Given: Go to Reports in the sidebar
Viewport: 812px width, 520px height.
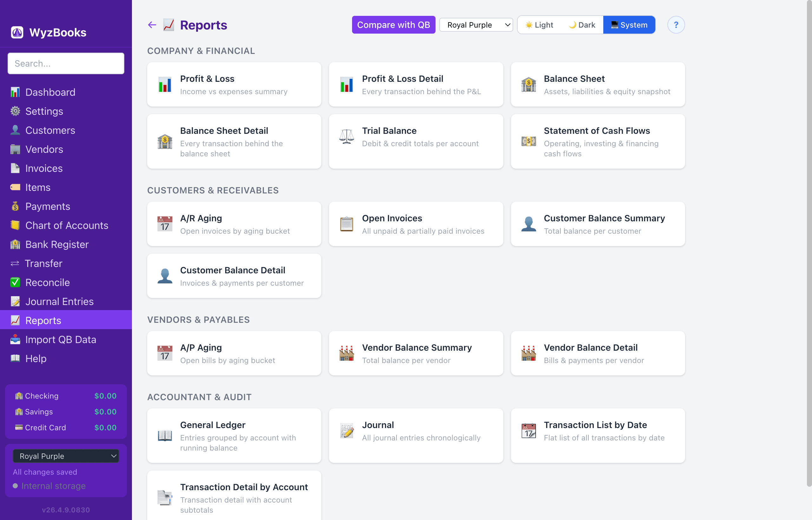Looking at the screenshot, I should click(x=43, y=320).
